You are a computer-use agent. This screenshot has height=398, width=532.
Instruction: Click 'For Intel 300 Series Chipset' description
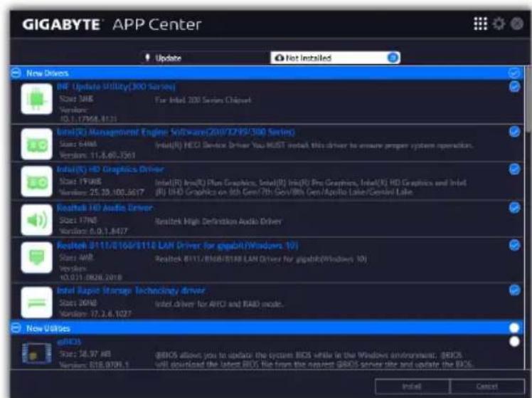[x=203, y=100]
